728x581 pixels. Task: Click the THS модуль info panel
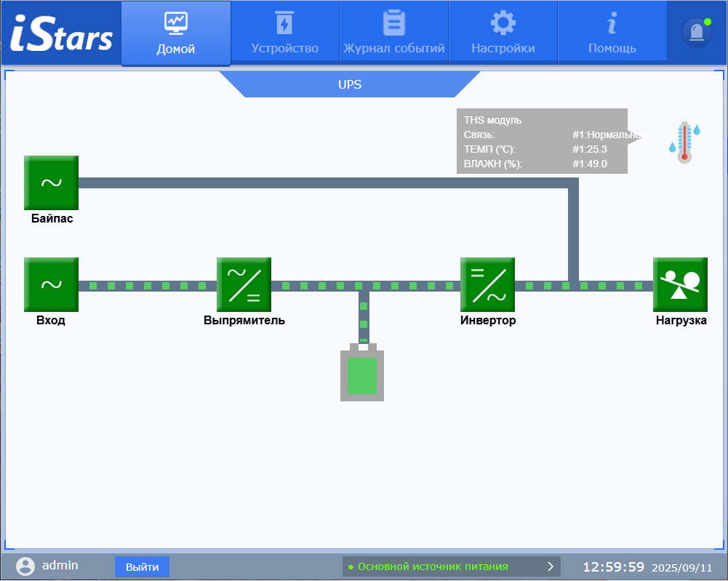(542, 141)
